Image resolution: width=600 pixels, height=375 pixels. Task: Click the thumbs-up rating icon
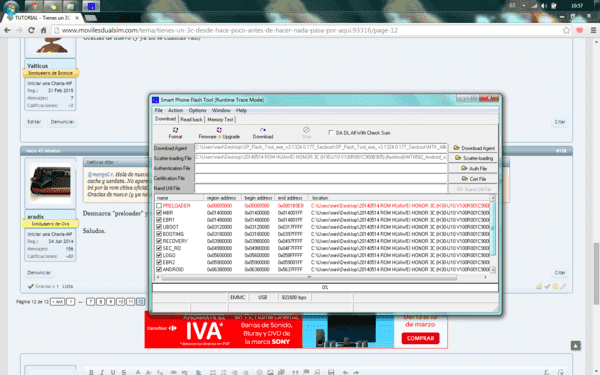[x=539, y=286]
